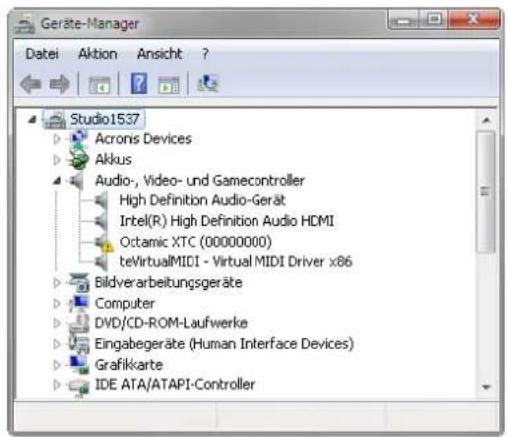The width and height of the screenshot is (507, 437).
Task: Minimize the Geräte-Manager window
Action: (404, 20)
